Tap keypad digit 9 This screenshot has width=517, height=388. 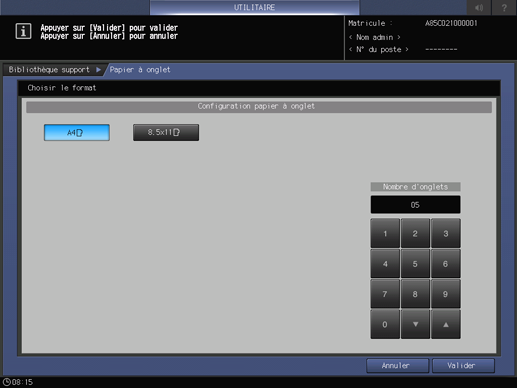coord(446,294)
